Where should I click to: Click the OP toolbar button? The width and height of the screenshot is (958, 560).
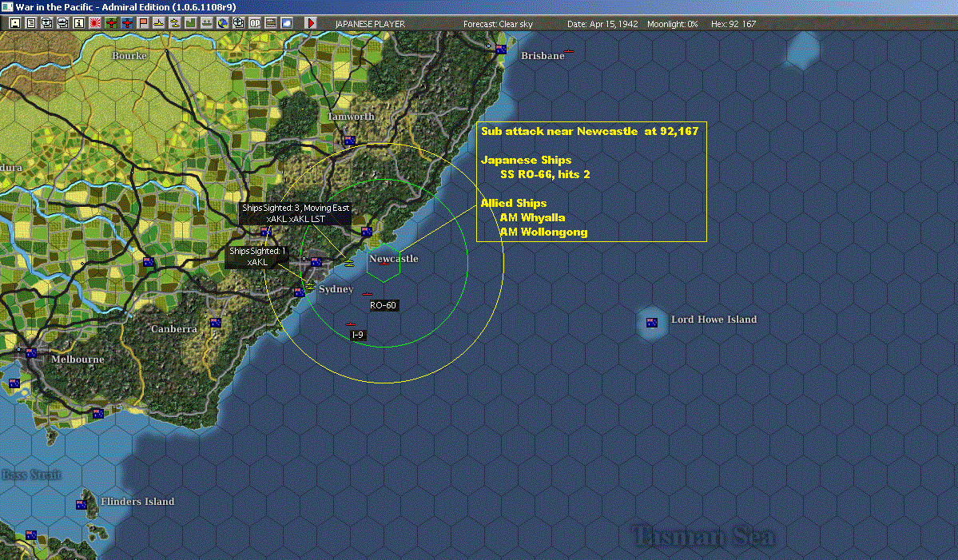(255, 23)
